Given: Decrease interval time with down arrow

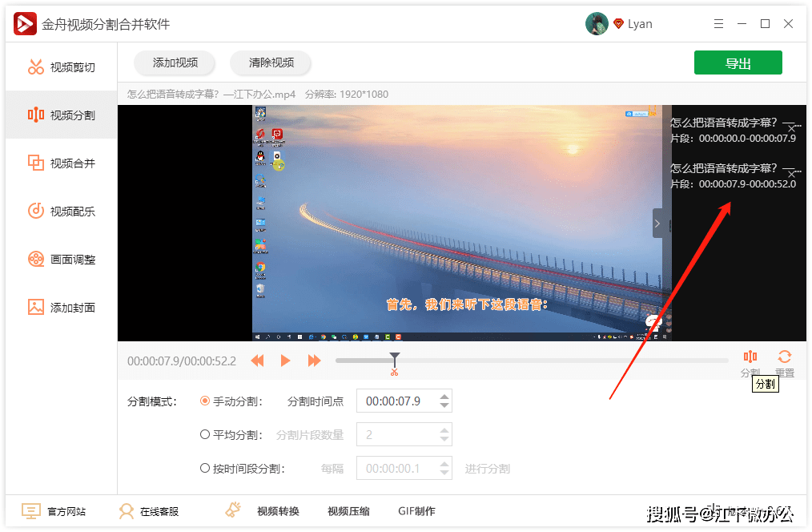Looking at the screenshot, I should 444,473.
